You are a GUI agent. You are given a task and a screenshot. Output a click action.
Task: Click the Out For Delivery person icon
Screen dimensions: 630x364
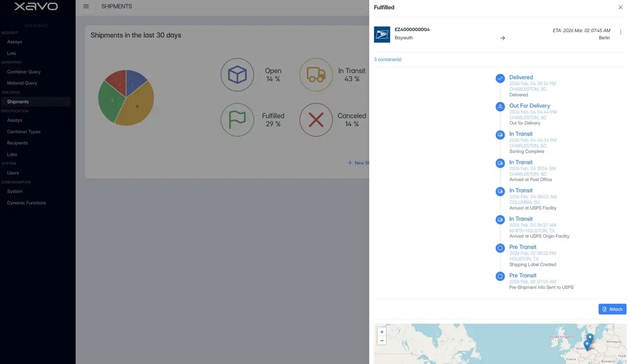[x=500, y=107]
